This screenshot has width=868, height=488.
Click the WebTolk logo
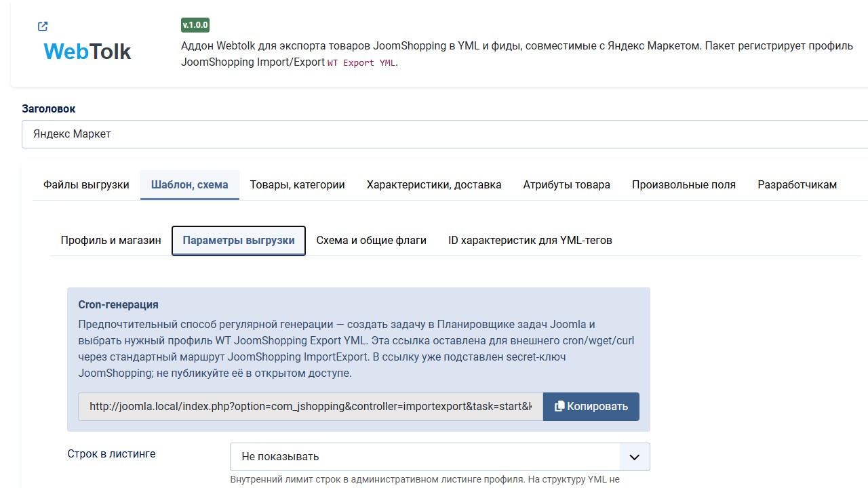click(x=87, y=52)
